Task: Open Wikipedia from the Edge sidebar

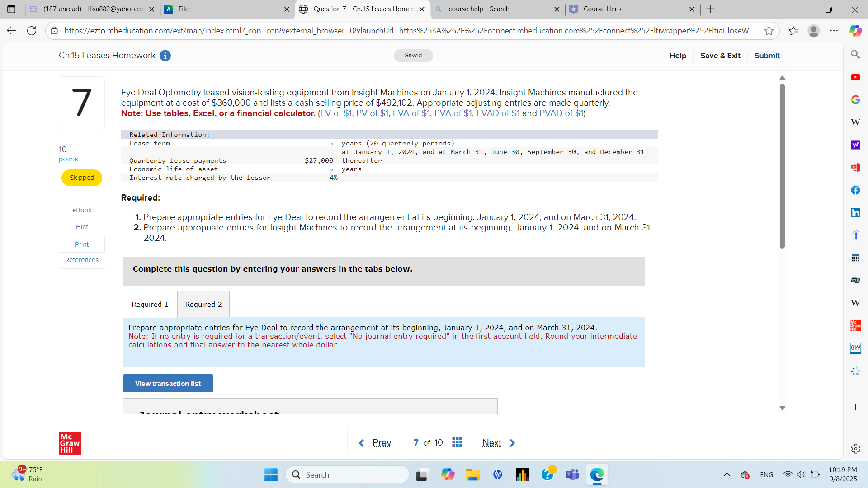Action: point(856,122)
